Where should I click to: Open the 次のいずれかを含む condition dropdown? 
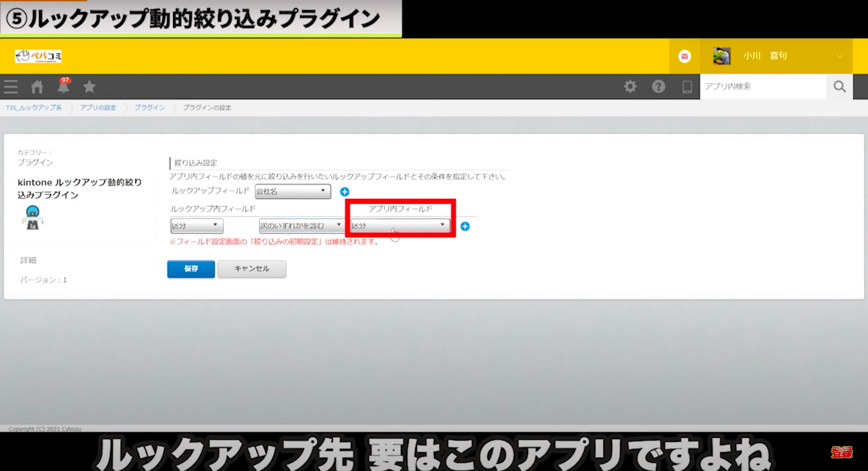[301, 226]
